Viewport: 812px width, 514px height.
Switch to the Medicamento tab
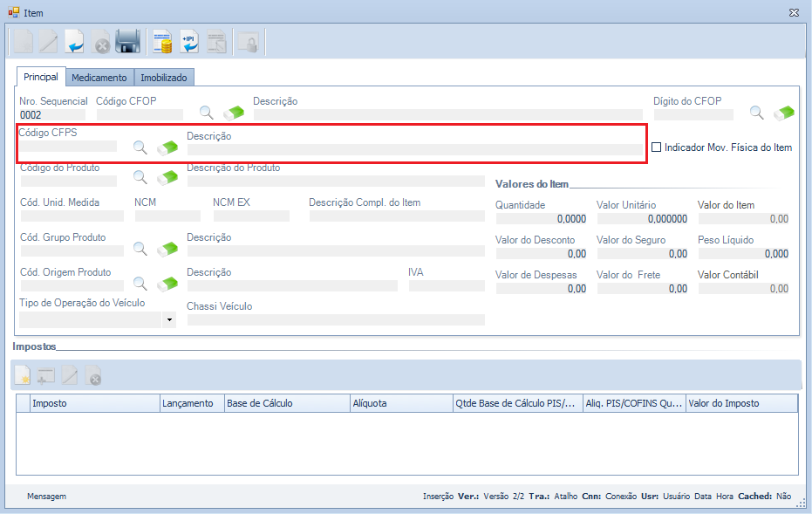pos(99,78)
